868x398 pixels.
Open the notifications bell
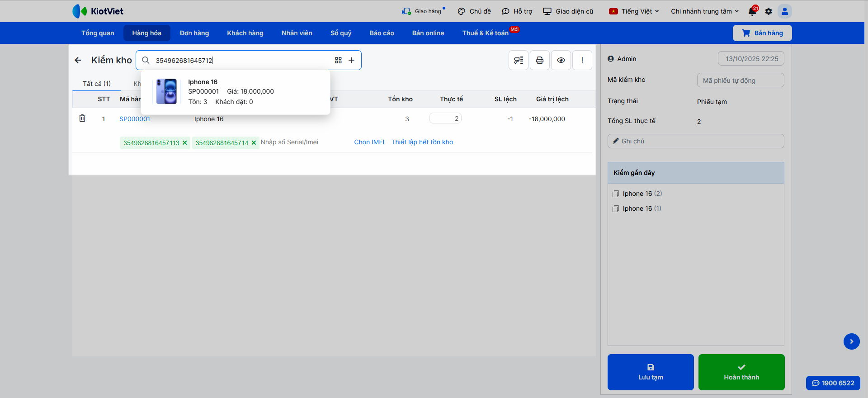[x=752, y=11]
